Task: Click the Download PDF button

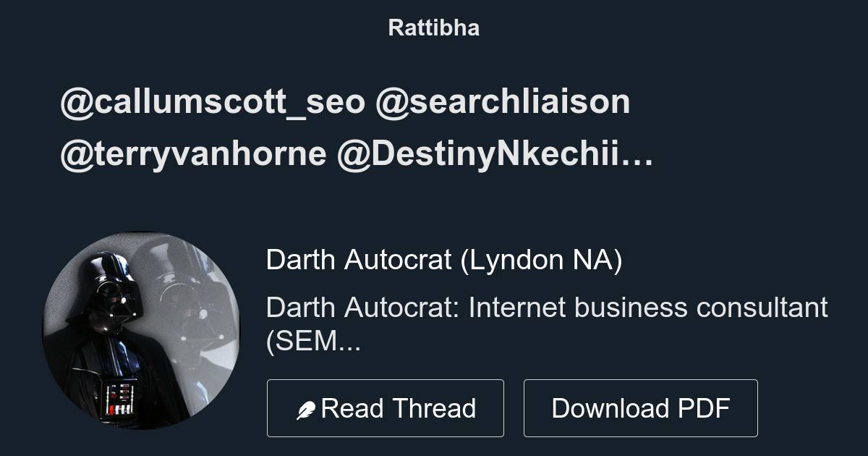Action: 641,408
